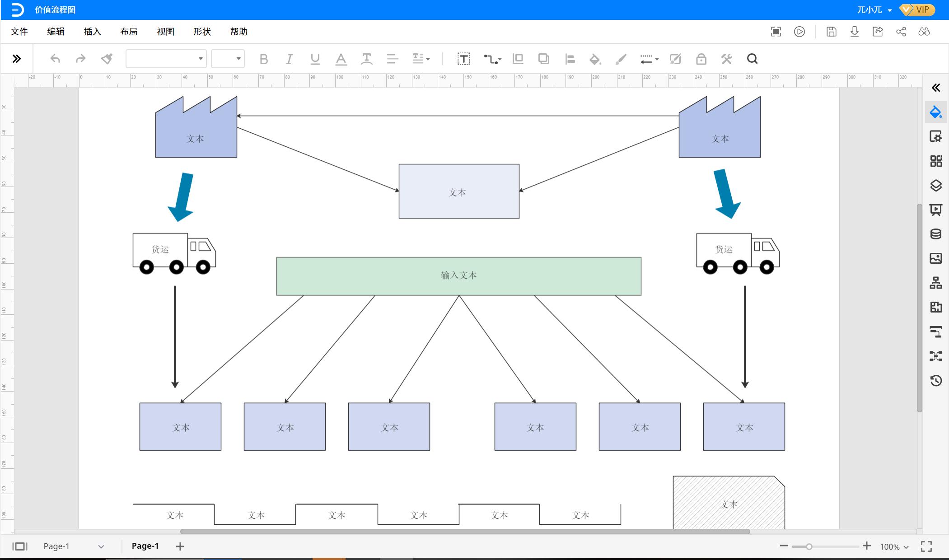The width and height of the screenshot is (949, 560).
Task: Start presentation with Play icon
Action: click(x=799, y=32)
